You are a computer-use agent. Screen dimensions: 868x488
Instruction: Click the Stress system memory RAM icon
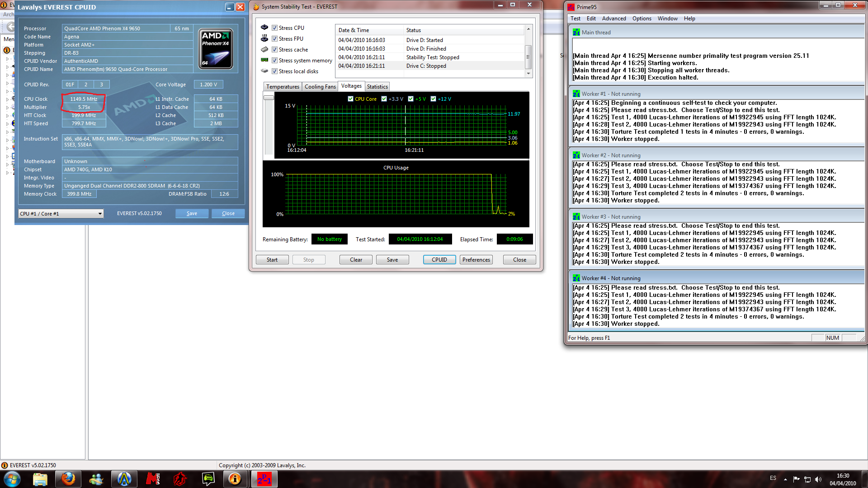(264, 60)
